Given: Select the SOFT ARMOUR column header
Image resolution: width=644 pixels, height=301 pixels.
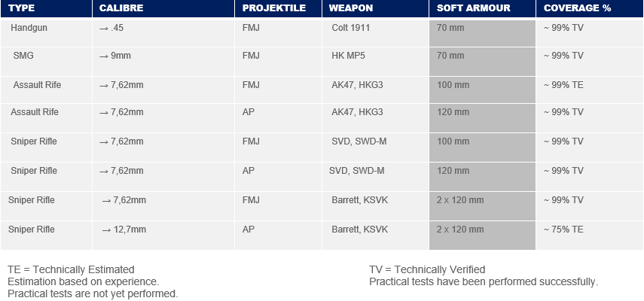Looking at the screenshot, I should pos(482,8).
